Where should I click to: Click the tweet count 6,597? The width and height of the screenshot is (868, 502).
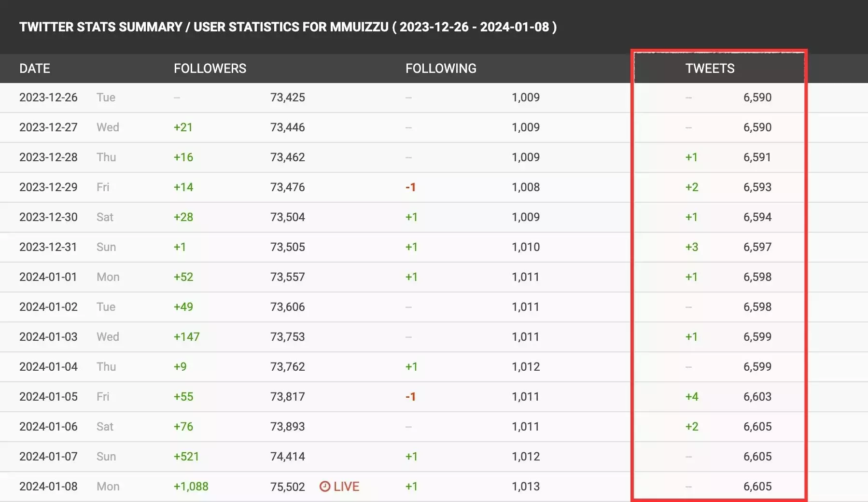pyautogui.click(x=757, y=247)
